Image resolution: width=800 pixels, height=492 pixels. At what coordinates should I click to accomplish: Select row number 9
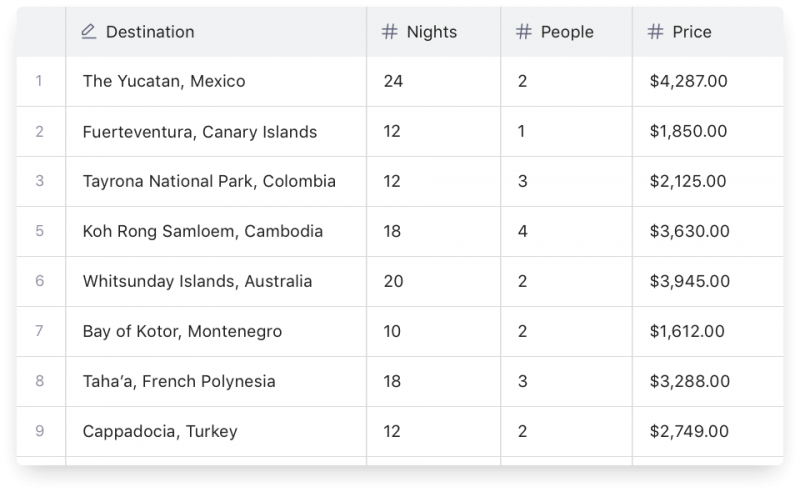pos(39,431)
